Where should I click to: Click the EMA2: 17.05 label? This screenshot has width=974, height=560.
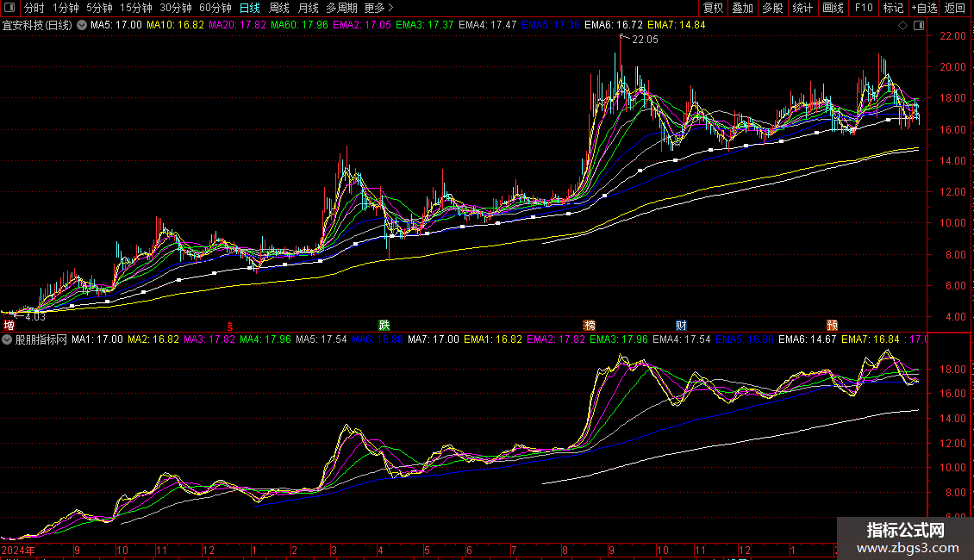coord(362,26)
